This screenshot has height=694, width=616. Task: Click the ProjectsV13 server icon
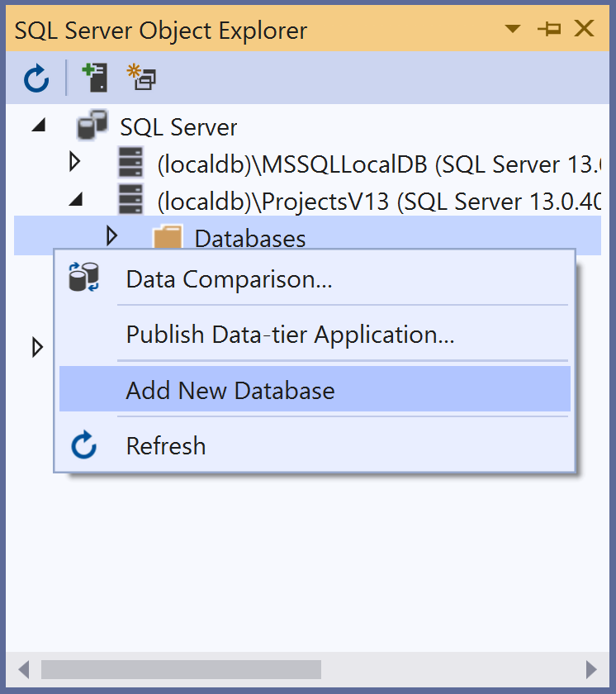click(x=131, y=200)
